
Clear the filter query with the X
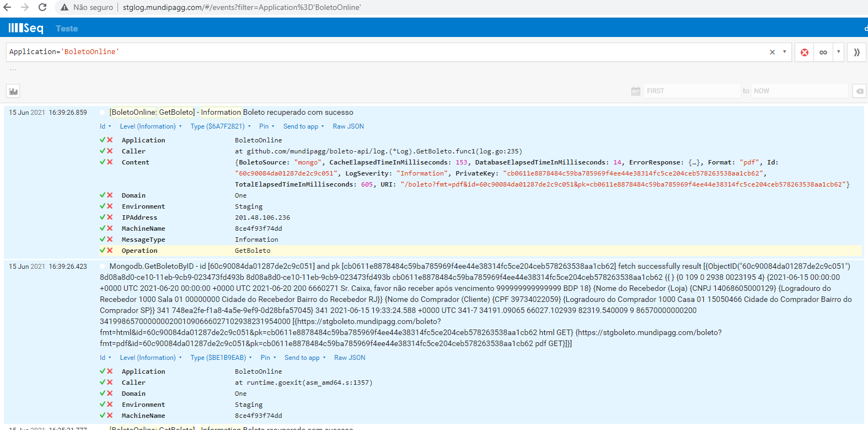click(772, 52)
